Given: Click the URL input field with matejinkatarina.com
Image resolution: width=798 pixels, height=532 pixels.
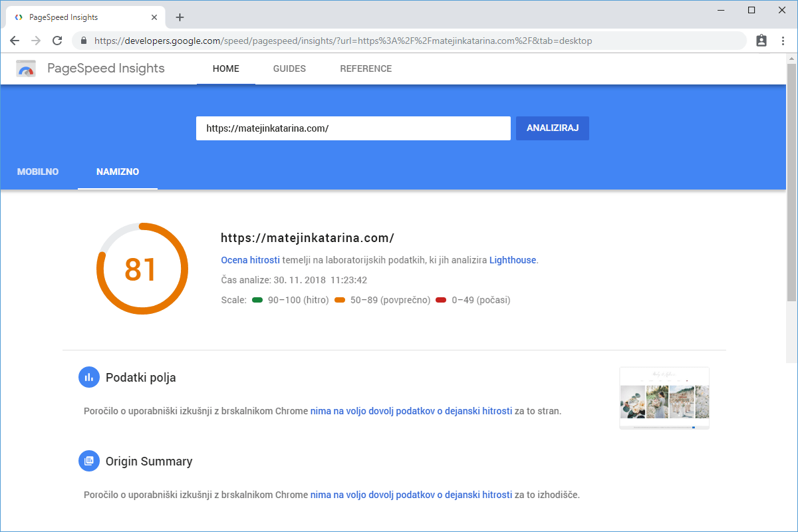Looking at the screenshot, I should tap(353, 128).
